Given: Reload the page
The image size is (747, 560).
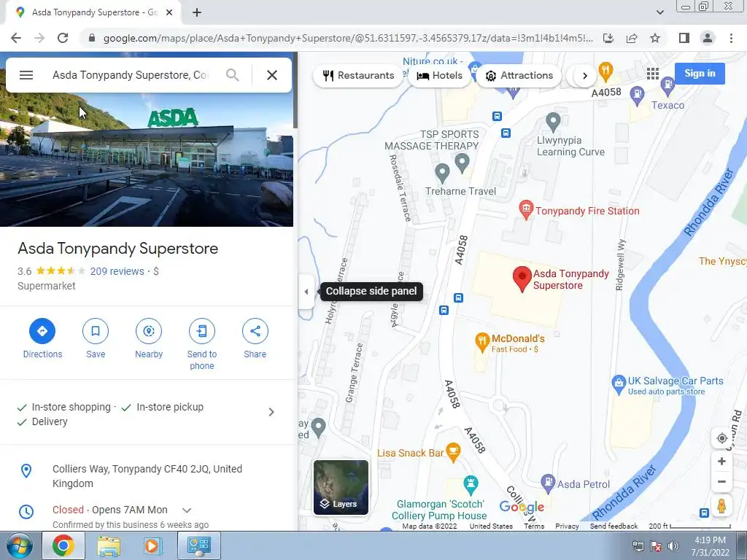Looking at the screenshot, I should (x=63, y=38).
